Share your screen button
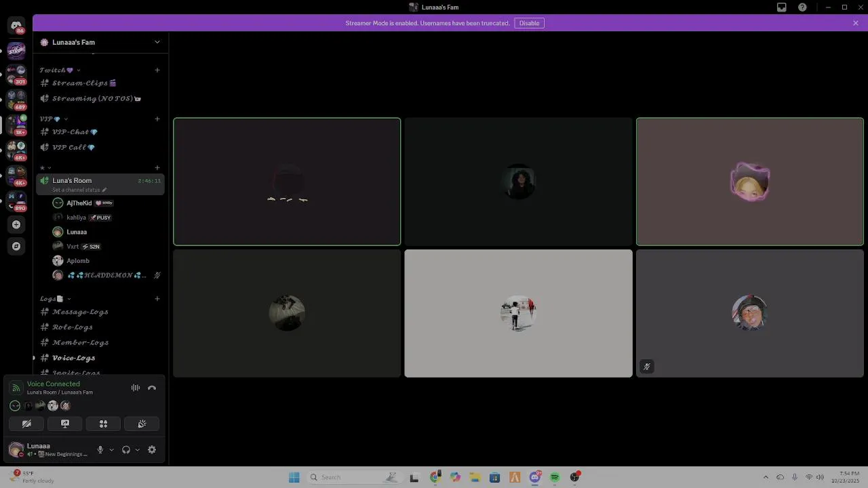Screen dimensions: 868x488 point(65,424)
